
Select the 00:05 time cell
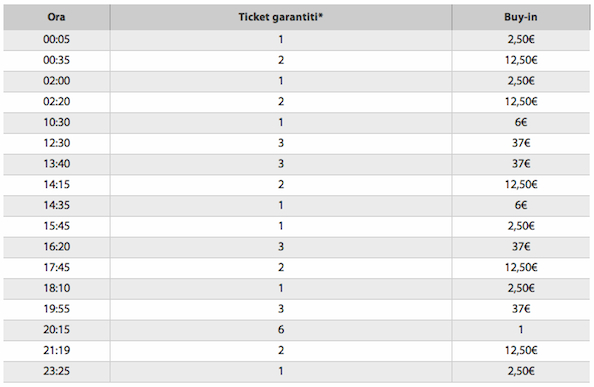point(56,39)
